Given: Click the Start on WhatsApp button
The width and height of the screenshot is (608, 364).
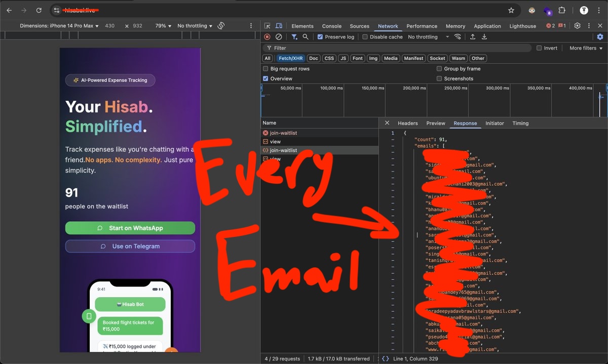Looking at the screenshot, I should pos(130,228).
